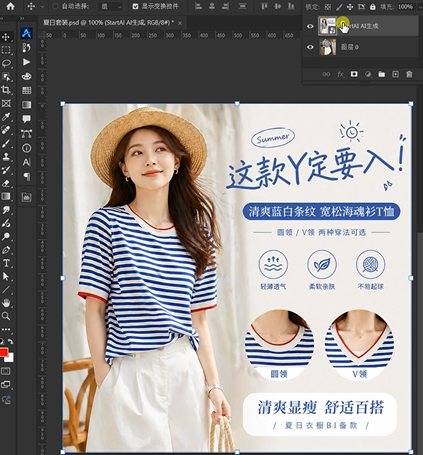Image resolution: width=423 pixels, height=455 pixels.
Task: Select the StartAI AI生成 layer thumbnail
Action: click(x=328, y=26)
